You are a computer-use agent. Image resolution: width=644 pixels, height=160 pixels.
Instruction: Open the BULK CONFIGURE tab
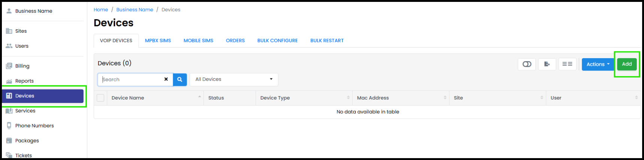tap(278, 41)
